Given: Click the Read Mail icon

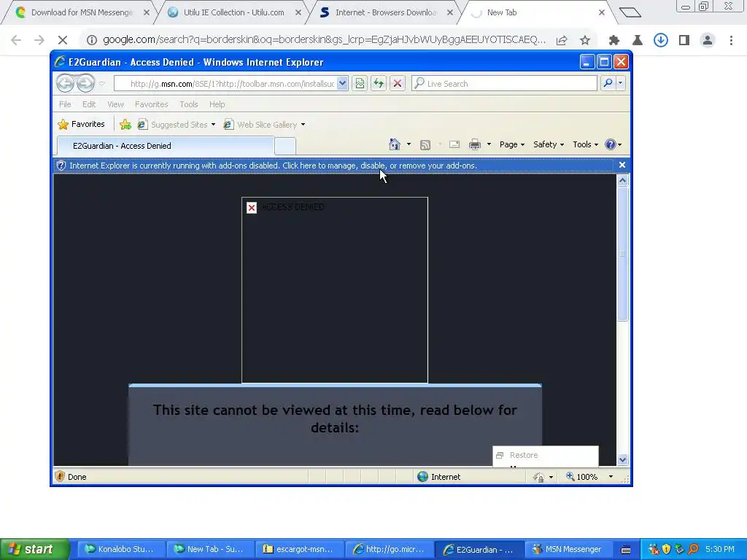Looking at the screenshot, I should [454, 144].
